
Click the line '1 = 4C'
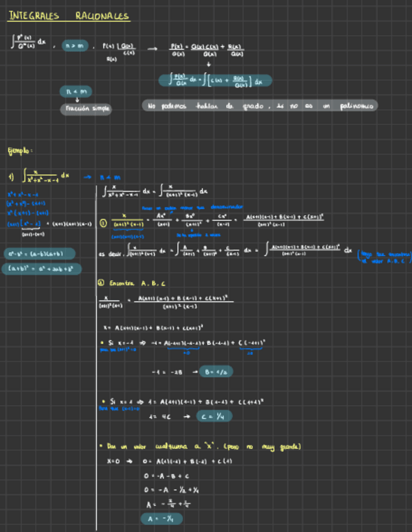point(160,417)
